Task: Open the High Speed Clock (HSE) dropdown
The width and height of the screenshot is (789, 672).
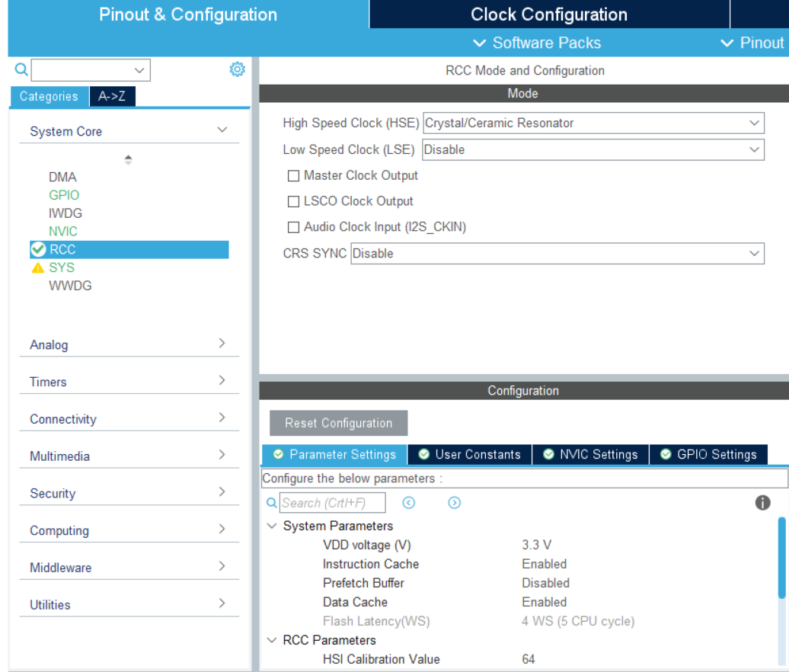Action: (x=593, y=123)
